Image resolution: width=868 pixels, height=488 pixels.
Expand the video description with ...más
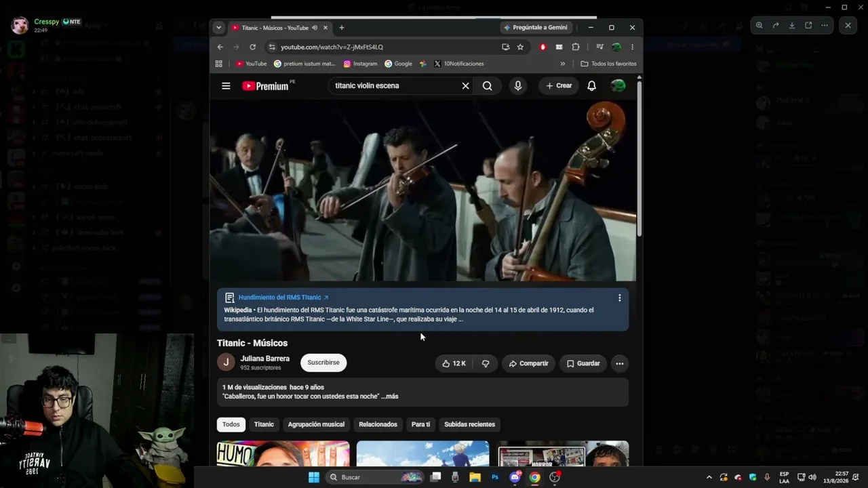point(389,396)
